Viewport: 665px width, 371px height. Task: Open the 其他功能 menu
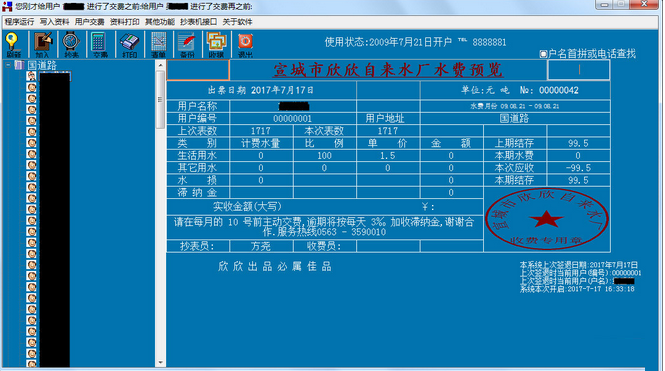point(160,22)
